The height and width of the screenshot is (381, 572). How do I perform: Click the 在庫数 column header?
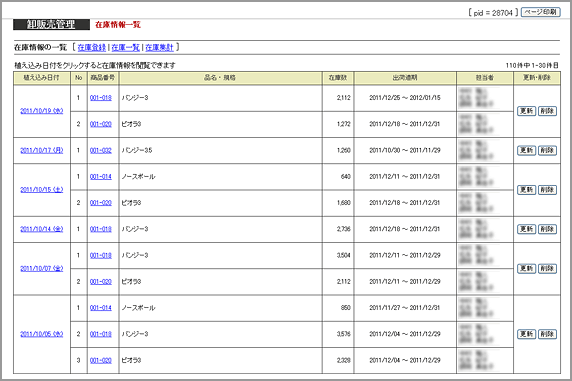click(338, 78)
